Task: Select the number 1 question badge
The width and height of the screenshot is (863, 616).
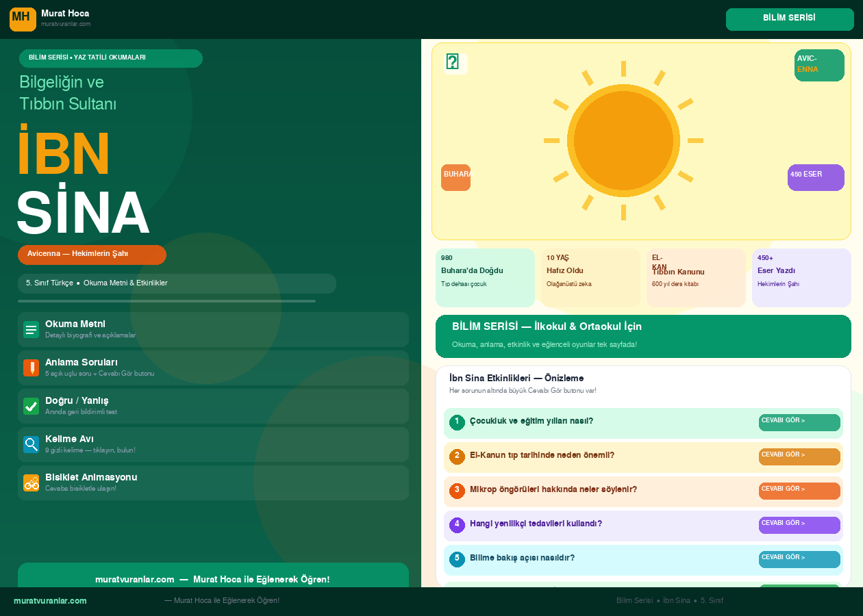Action: coord(457,422)
